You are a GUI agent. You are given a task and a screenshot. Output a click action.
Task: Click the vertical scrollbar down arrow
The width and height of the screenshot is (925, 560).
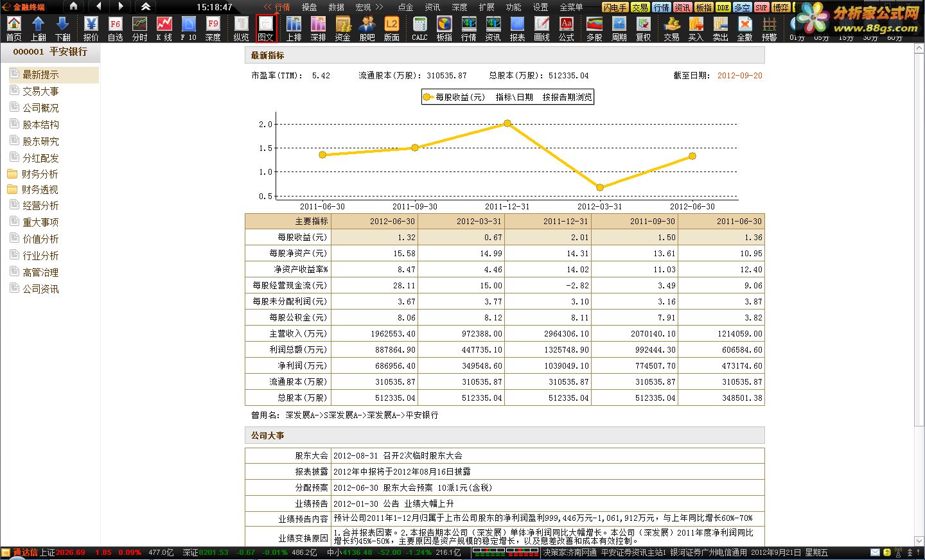coord(919,541)
